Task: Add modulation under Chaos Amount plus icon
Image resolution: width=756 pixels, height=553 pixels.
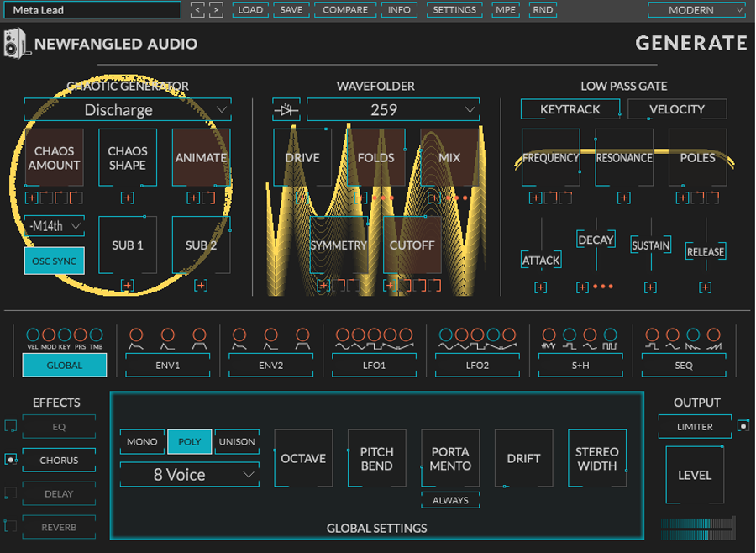Action: point(32,197)
